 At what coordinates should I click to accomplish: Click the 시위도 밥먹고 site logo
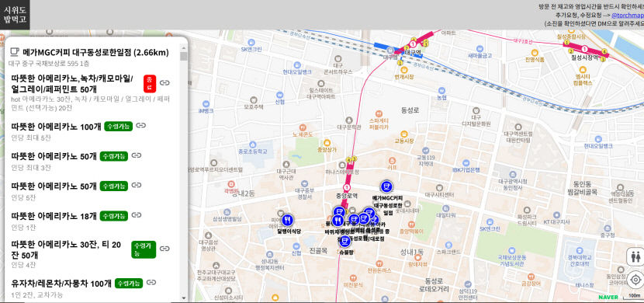point(16,15)
